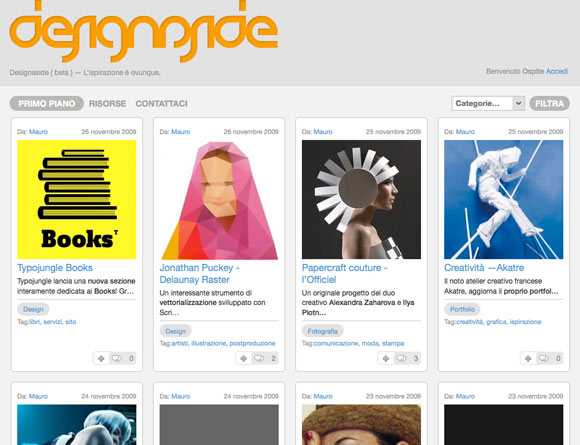Image resolution: width=580 pixels, height=445 pixels.
Task: Click the artisti tag
Action: tap(180, 343)
